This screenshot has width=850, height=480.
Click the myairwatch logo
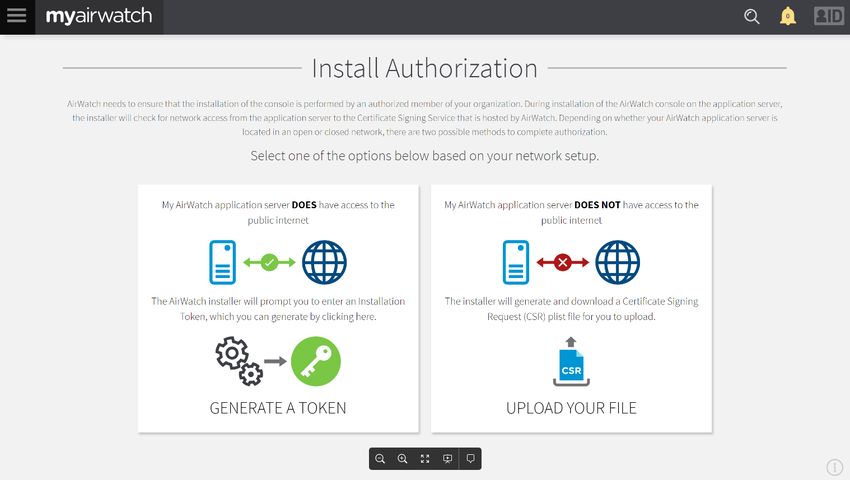click(99, 16)
